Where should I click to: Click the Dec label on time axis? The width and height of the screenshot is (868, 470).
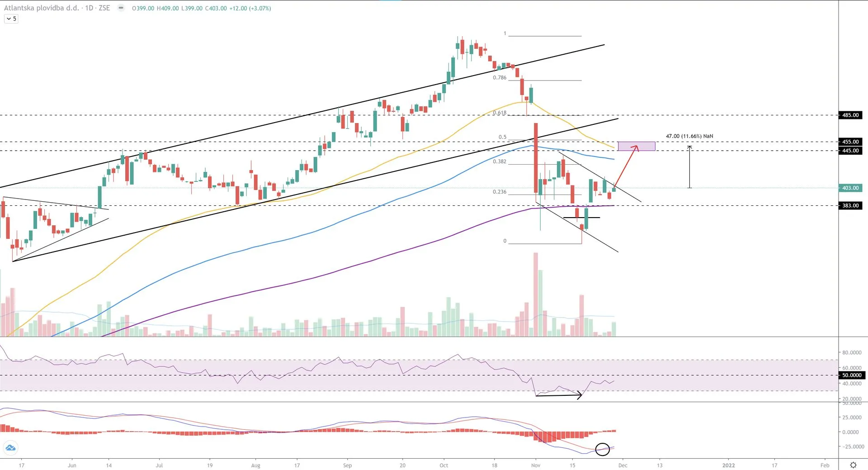[x=623, y=465]
